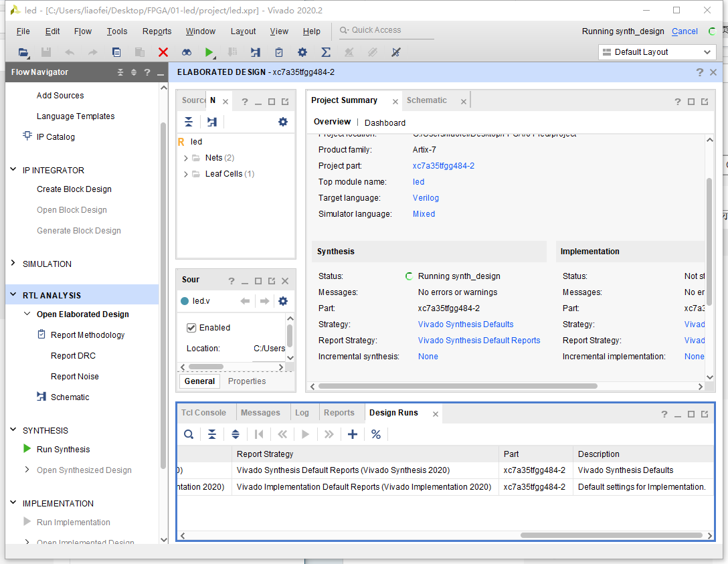
Task: Click search icon in Design Runs toolbar
Action: (x=189, y=434)
